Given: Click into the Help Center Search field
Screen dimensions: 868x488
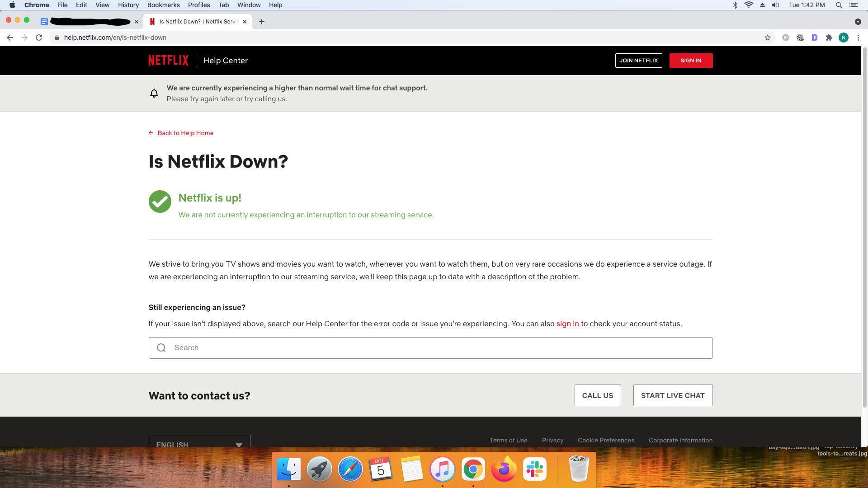Looking at the screenshot, I should point(431,348).
